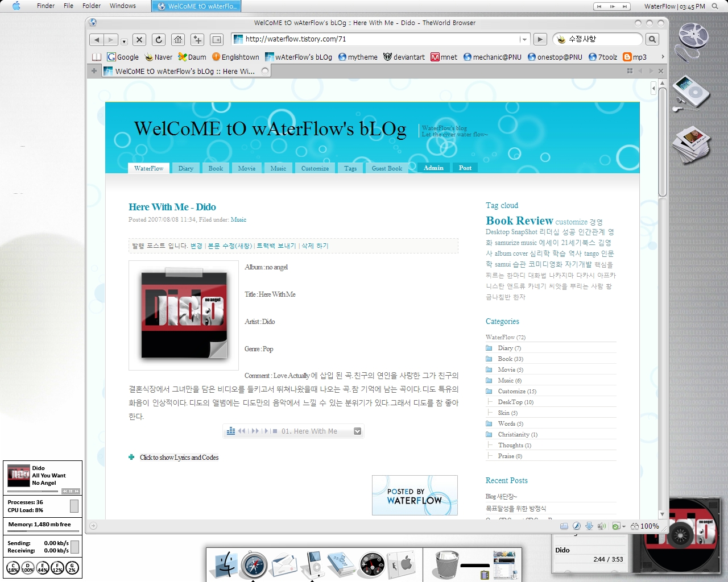Open the Diary (7) category
Screen dimensions: 728x582
tap(509, 348)
